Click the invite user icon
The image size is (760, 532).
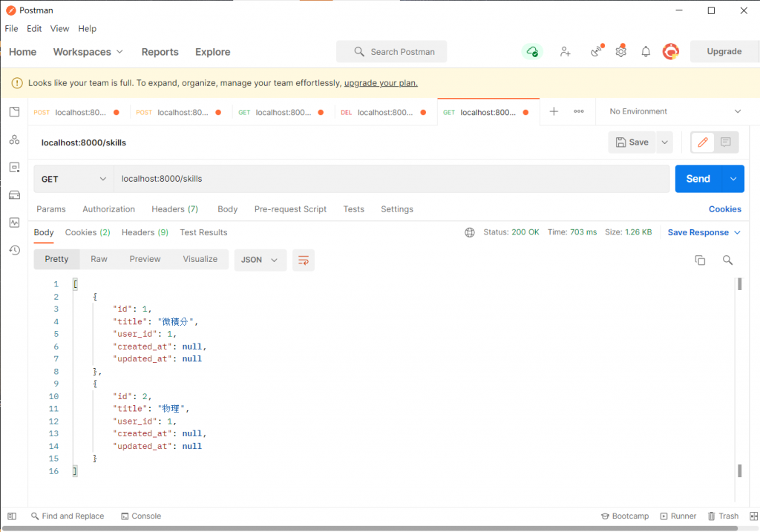(x=565, y=51)
